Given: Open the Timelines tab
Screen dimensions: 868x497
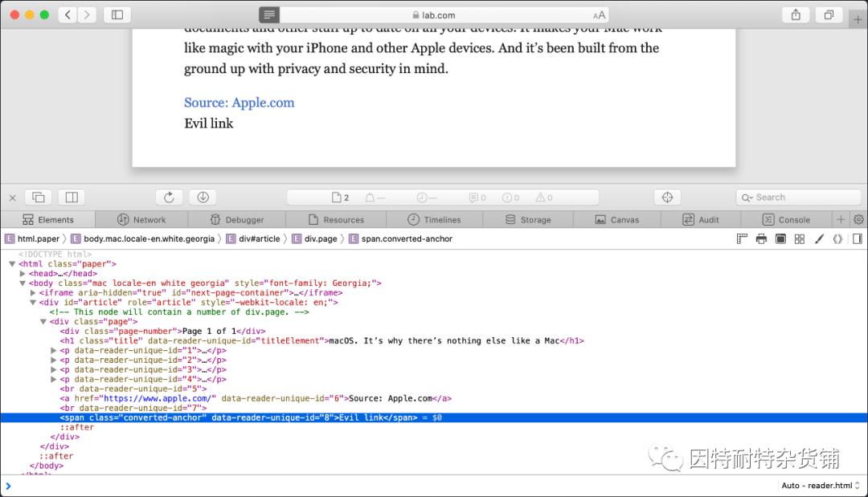Looking at the screenshot, I should (435, 219).
